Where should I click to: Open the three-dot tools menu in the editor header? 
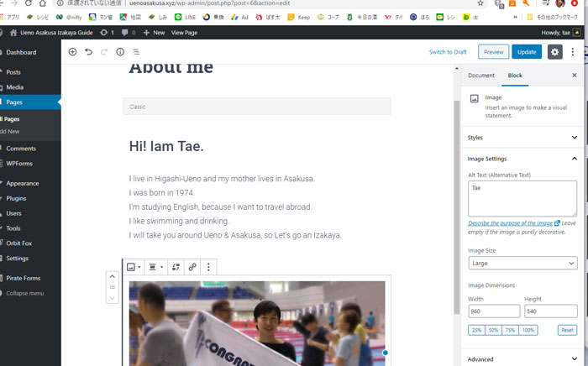pos(573,52)
